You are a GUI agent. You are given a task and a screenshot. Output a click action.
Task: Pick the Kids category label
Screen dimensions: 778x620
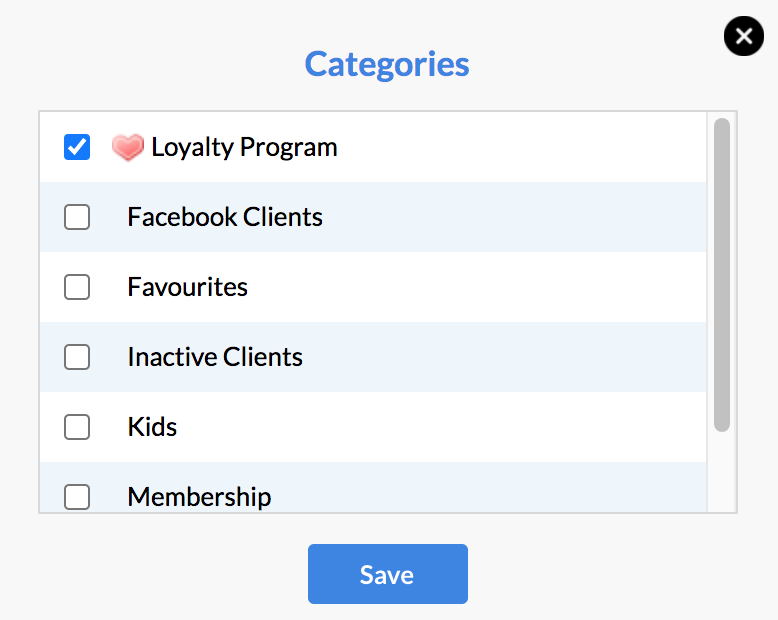152,427
